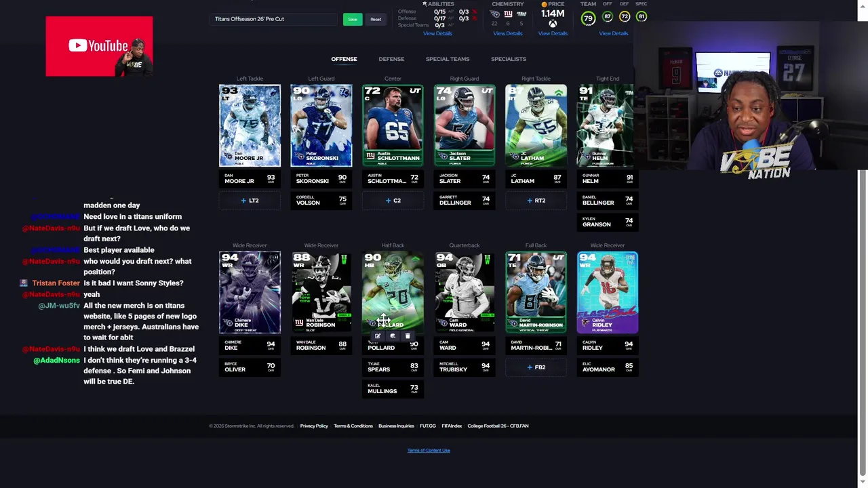Image resolution: width=868 pixels, height=488 pixels.
Task: Click the coin icon beside Price
Action: 544,4
